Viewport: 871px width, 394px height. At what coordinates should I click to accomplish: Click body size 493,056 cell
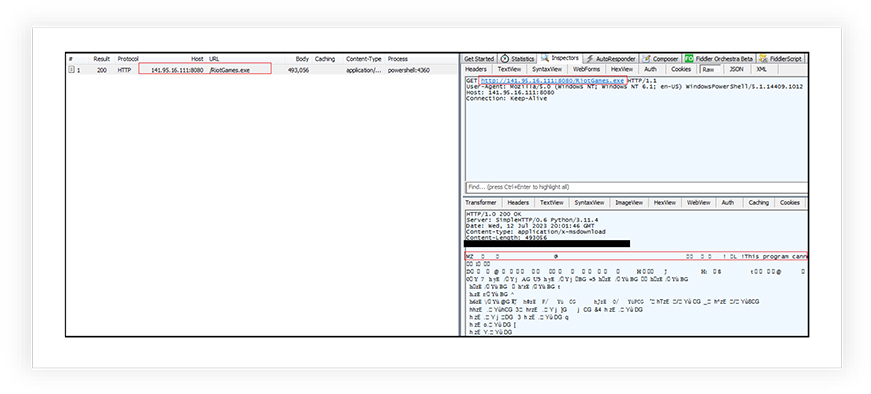pyautogui.click(x=298, y=71)
